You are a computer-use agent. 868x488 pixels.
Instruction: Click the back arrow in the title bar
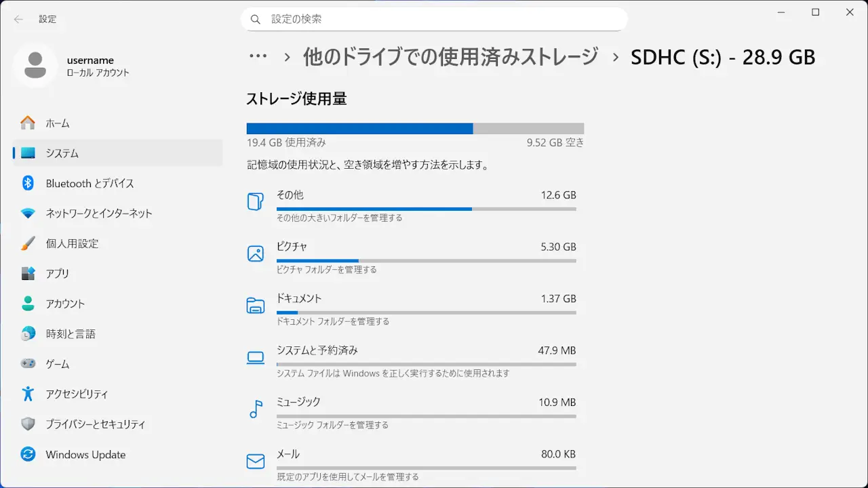(18, 19)
